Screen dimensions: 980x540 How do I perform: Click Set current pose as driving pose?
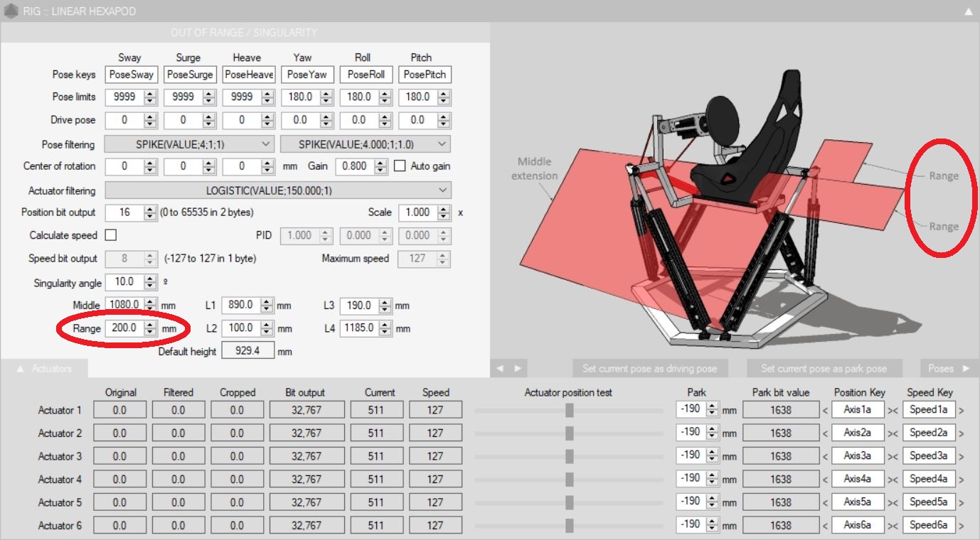pyautogui.click(x=649, y=368)
